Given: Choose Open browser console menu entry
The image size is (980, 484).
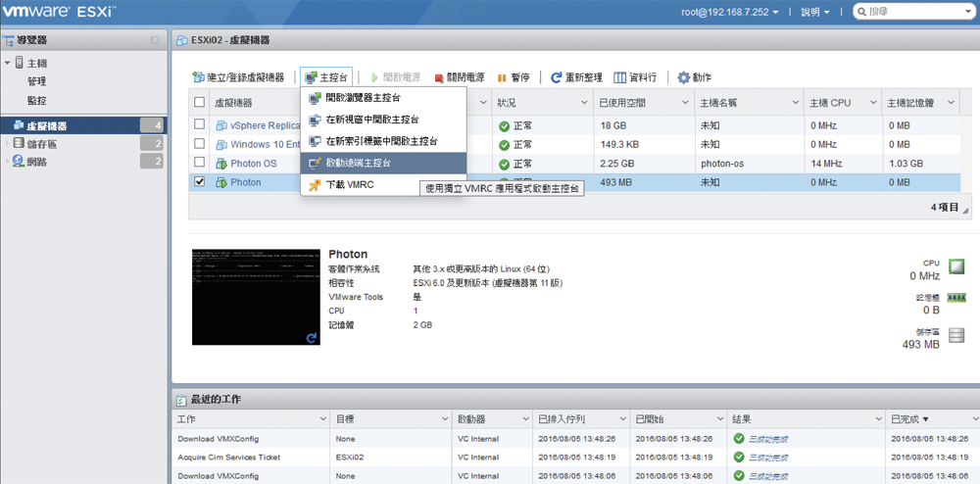Looking at the screenshot, I should (x=383, y=98).
